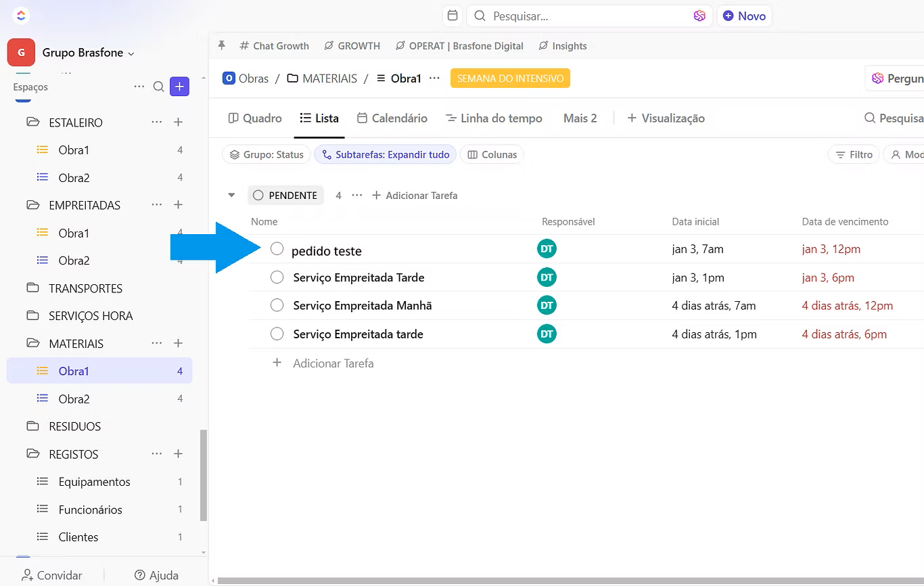Switch to the Quadro view tab
The image size is (924, 586).
point(255,118)
